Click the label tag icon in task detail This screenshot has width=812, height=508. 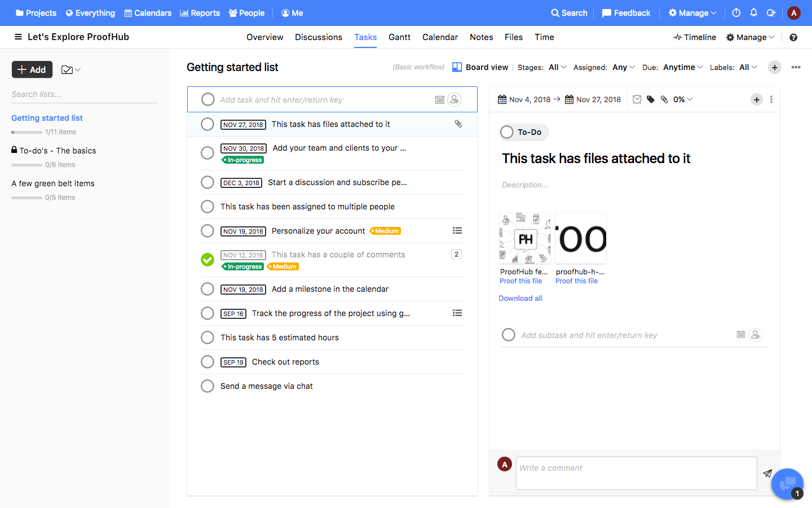pyautogui.click(x=651, y=99)
